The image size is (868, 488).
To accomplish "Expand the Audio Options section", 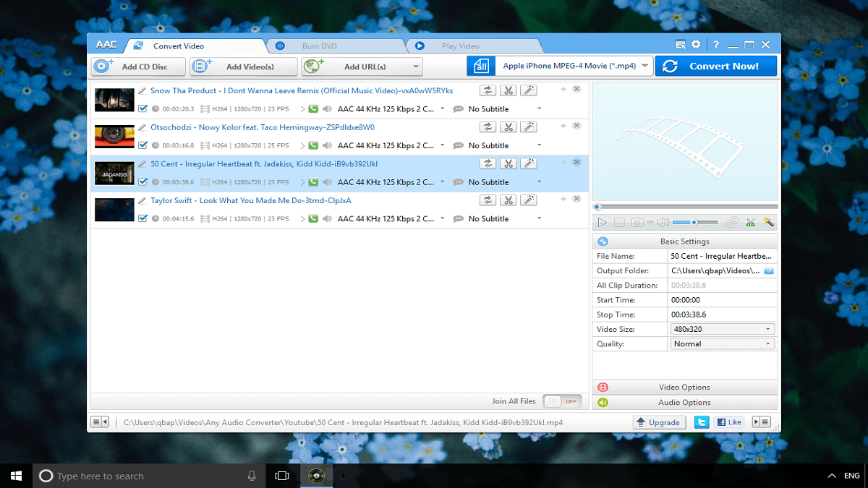I will (x=684, y=403).
